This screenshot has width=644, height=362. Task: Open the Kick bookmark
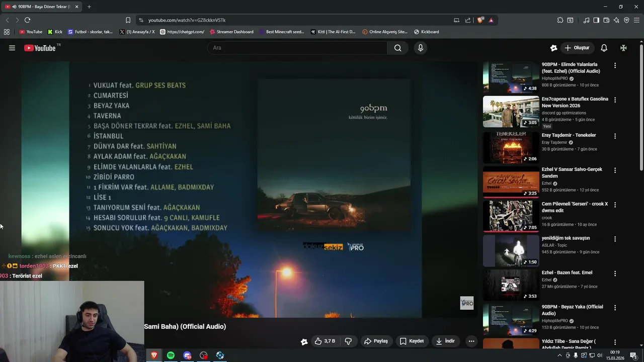pyautogui.click(x=55, y=32)
